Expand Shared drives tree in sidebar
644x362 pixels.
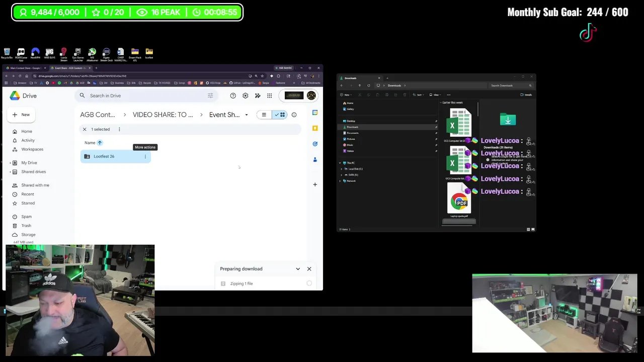click(11, 172)
